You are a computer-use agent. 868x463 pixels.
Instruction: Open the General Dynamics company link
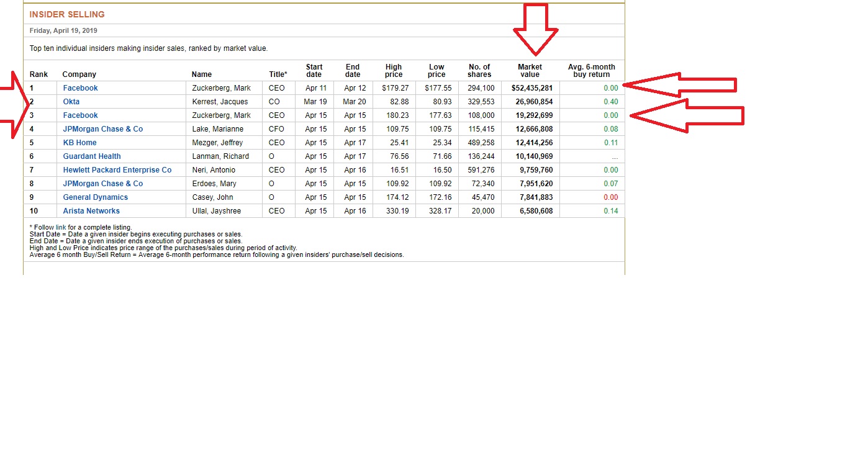(x=96, y=197)
